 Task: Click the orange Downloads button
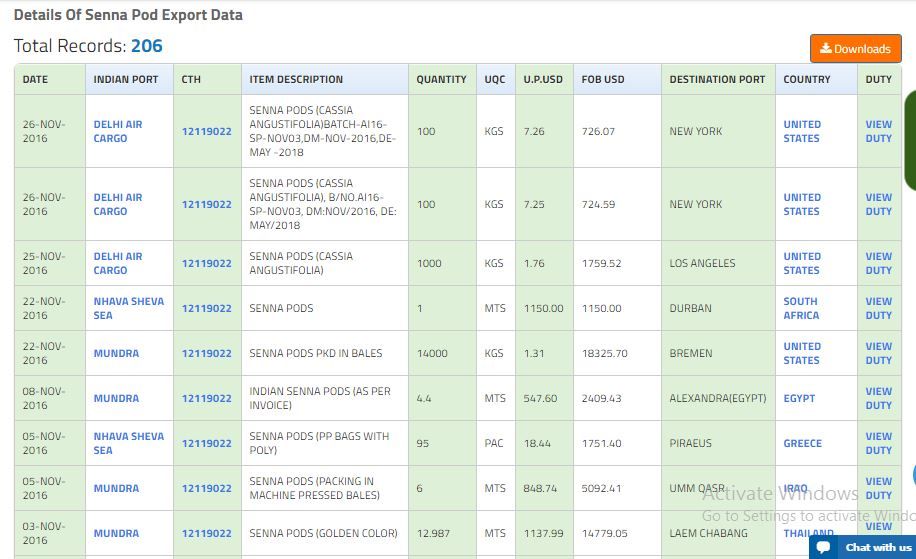tap(855, 48)
